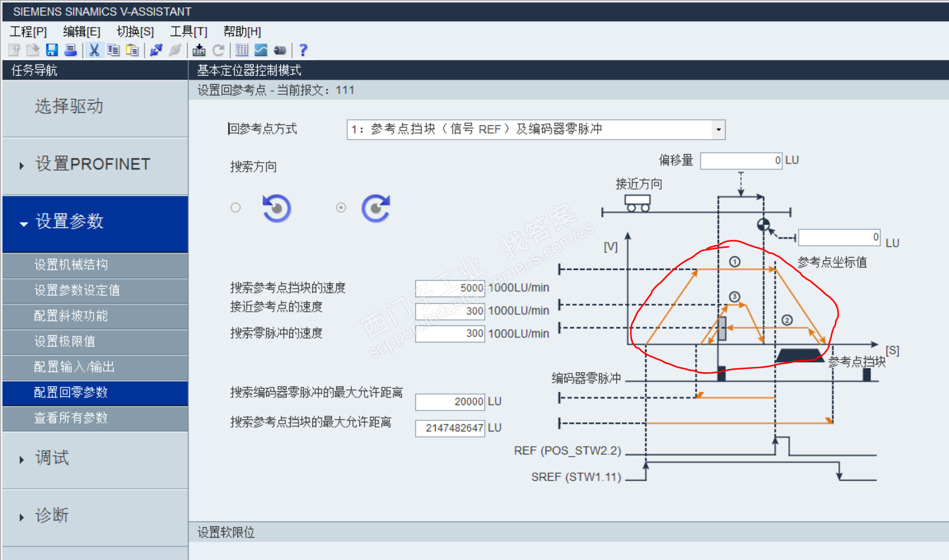Viewport: 949px width, 560px height.
Task: Open the 切换[S] menu
Action: coord(135,32)
